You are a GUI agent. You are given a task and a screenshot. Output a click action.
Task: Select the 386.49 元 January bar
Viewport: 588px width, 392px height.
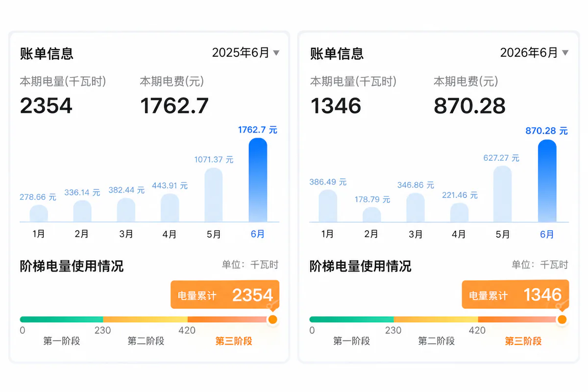pos(328,206)
